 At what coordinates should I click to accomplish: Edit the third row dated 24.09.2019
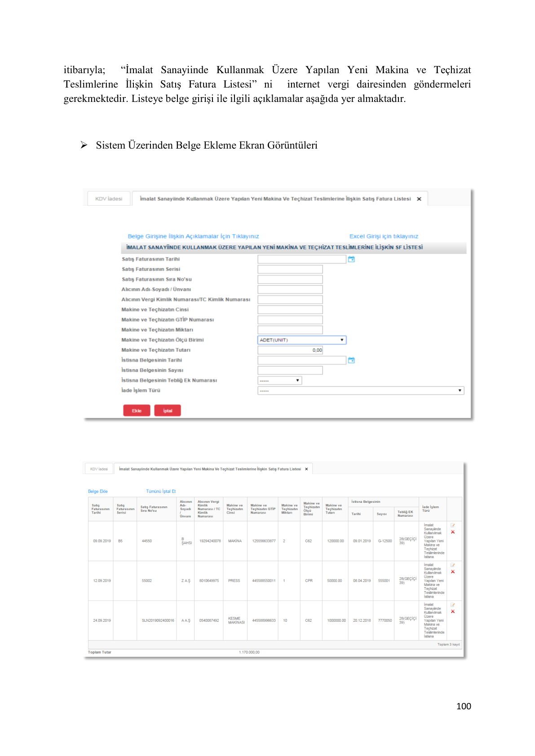[x=453, y=605]
